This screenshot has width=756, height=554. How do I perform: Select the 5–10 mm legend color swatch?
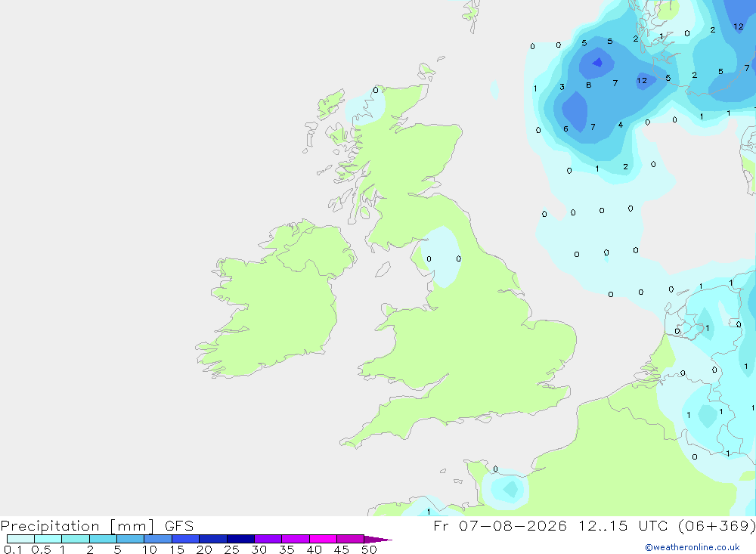tap(131, 539)
